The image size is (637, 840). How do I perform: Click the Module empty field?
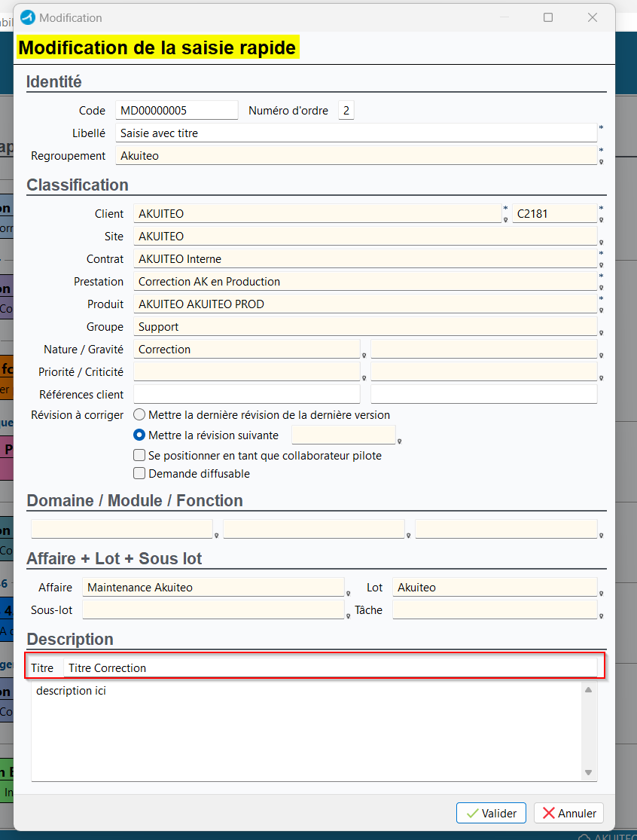point(314,529)
